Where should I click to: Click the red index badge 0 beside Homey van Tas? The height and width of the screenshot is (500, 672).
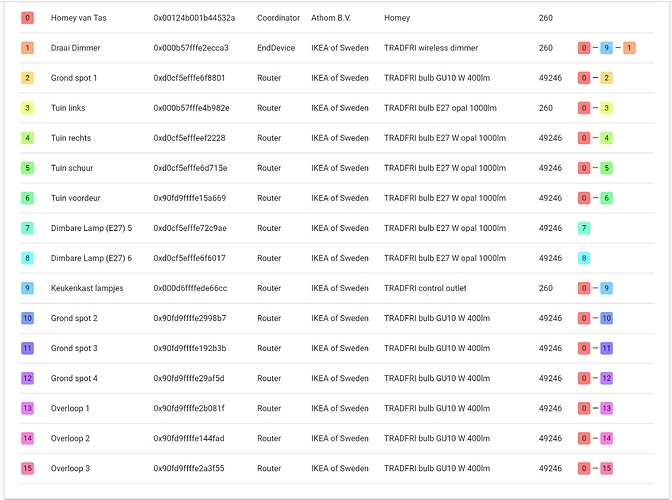click(x=27, y=18)
